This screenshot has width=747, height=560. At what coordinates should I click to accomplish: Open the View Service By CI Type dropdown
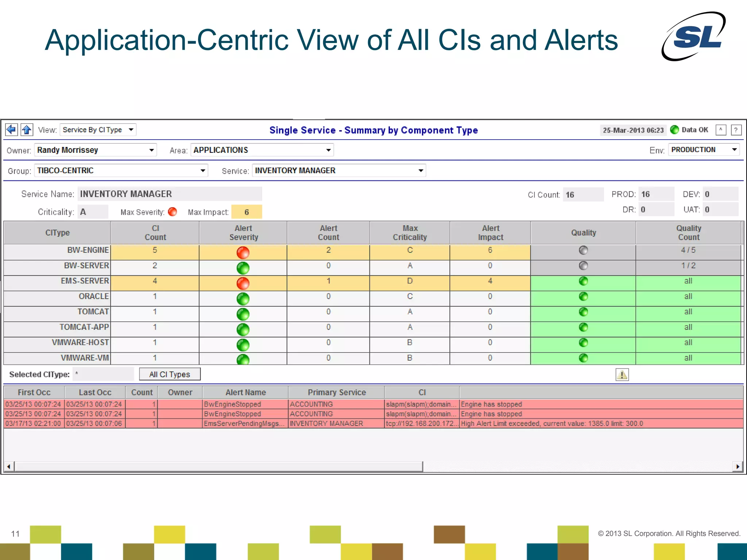pyautogui.click(x=98, y=130)
